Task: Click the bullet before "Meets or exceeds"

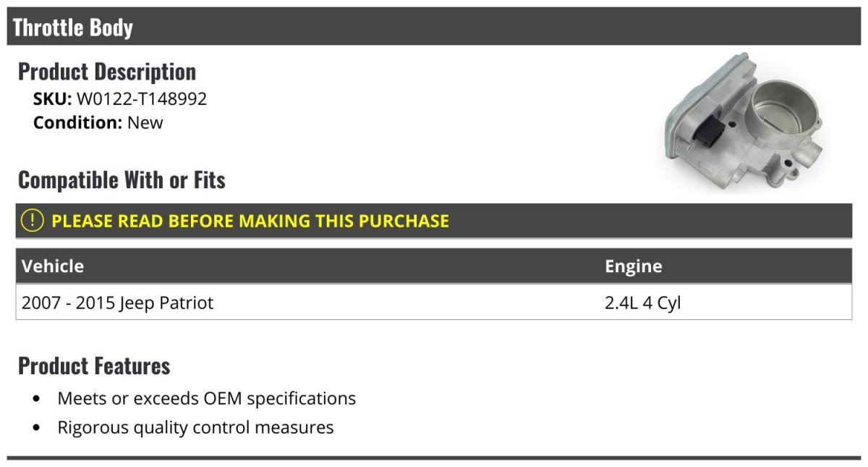Action: click(37, 399)
